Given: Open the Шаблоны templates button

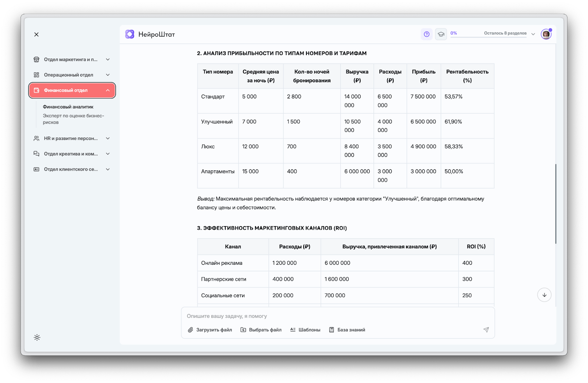Looking at the screenshot, I should [x=305, y=330].
